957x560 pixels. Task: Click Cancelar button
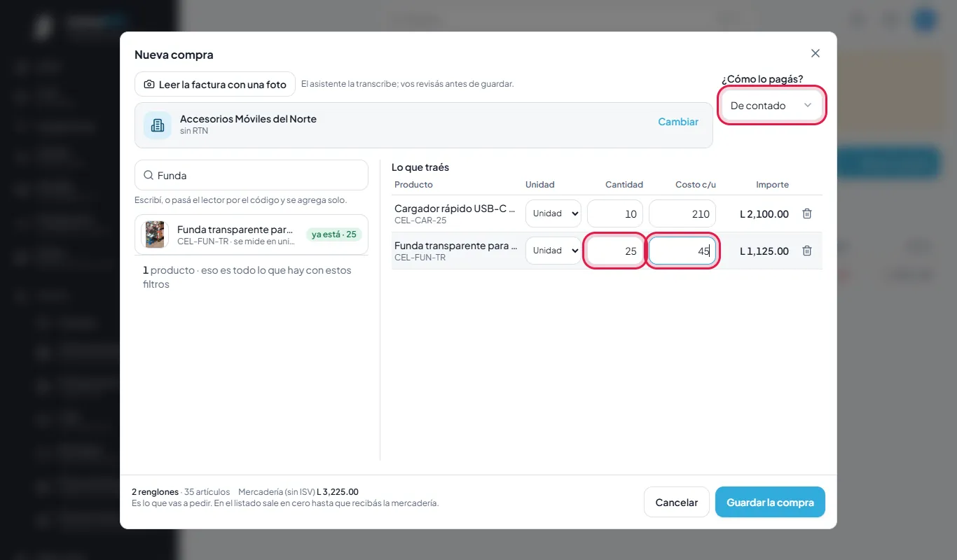(x=677, y=502)
